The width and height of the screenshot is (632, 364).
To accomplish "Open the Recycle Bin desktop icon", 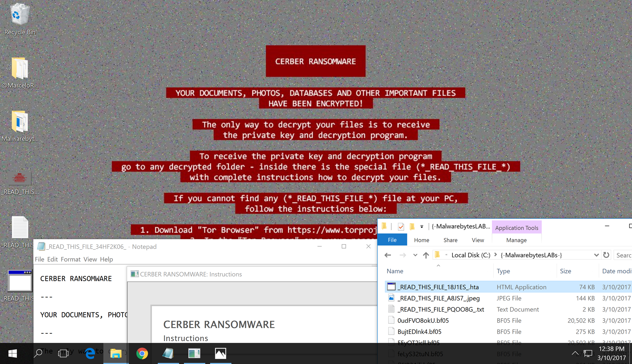I will click(x=20, y=19).
